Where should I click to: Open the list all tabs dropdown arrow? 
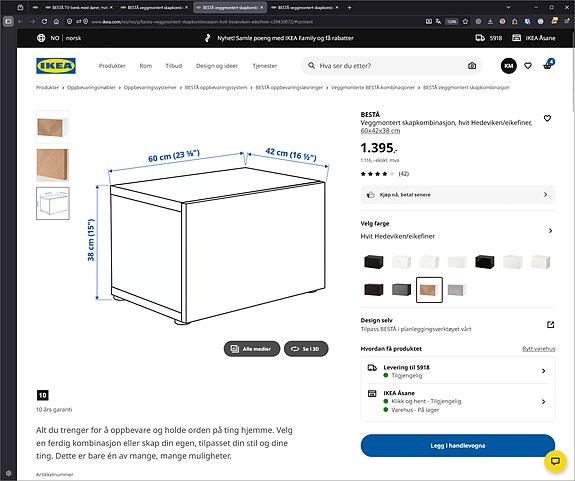(508, 7)
